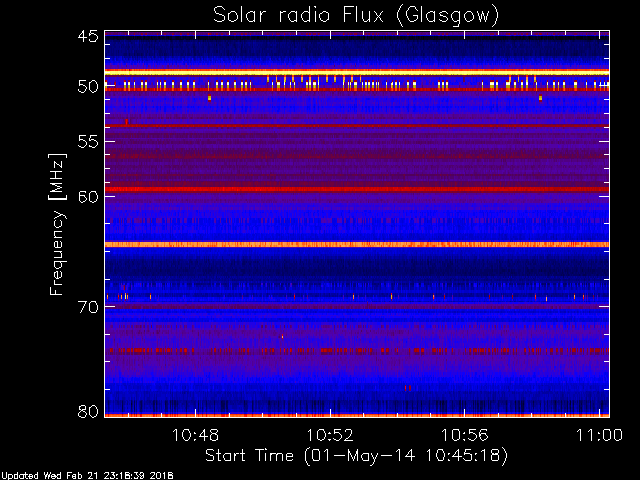Click the 'Updated Wed Feb 21' timestamp text
The width and height of the screenshot is (640, 480).
point(87,475)
